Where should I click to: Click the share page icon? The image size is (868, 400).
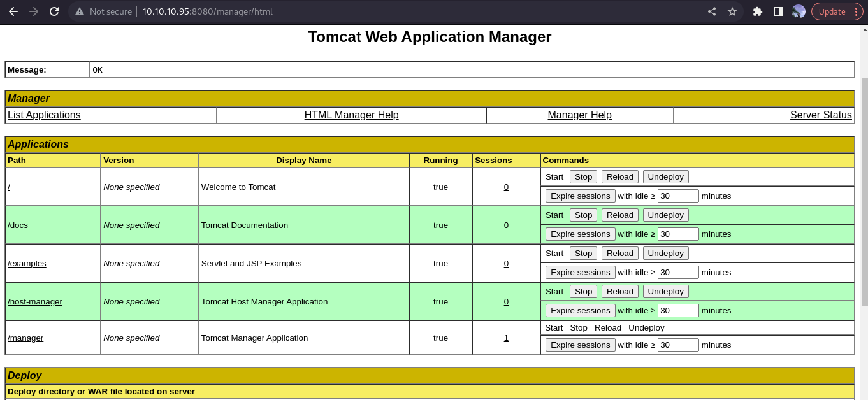pos(712,11)
